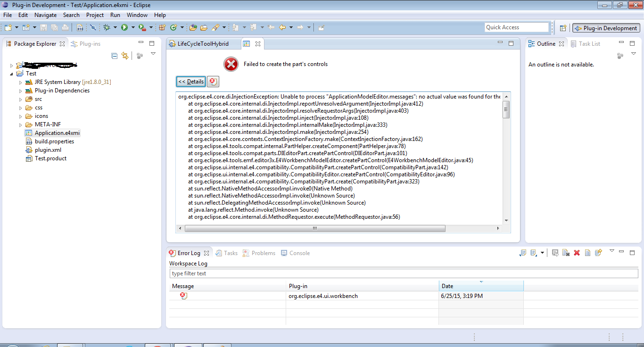This screenshot has width=644, height=347.
Task: Toggle Link with Editor in Package Explorer
Action: pos(125,56)
